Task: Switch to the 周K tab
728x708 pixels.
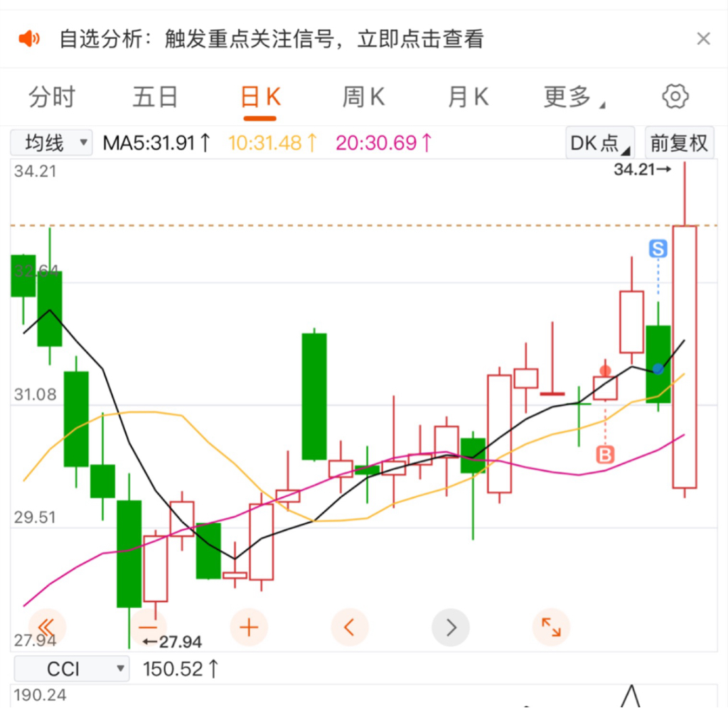Action: click(364, 97)
